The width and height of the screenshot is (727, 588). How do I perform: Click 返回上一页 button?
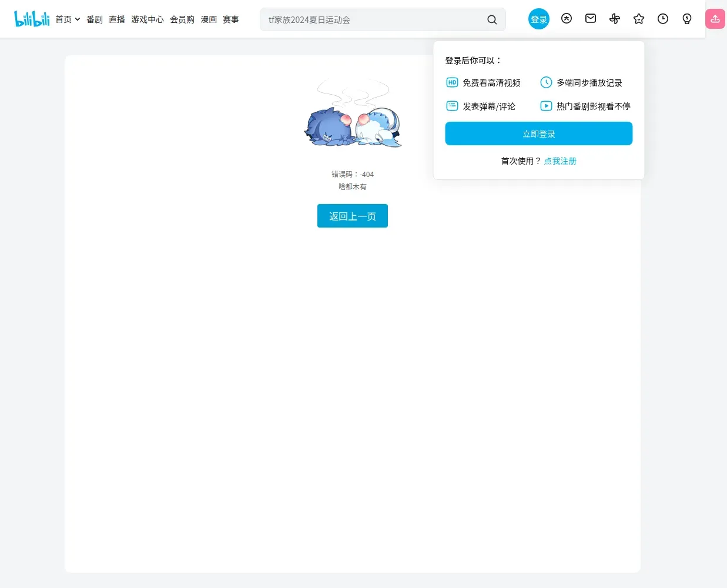tap(353, 216)
